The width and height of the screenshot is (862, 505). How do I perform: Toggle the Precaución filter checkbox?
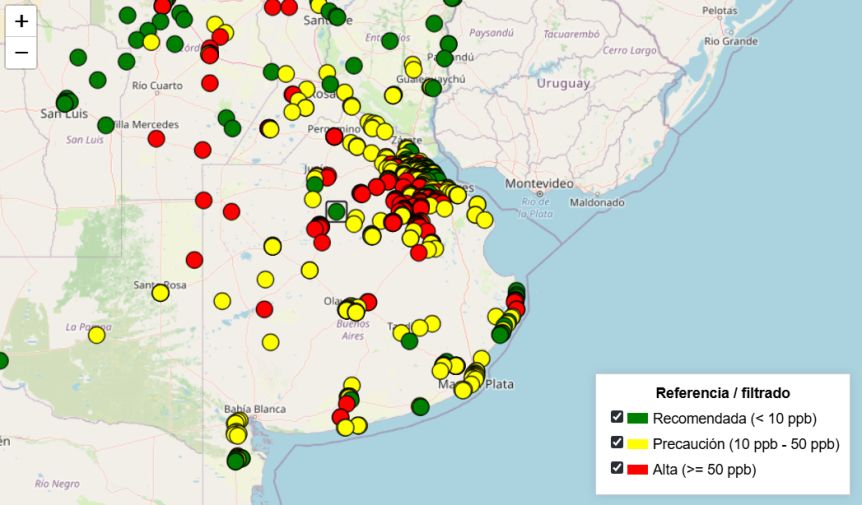click(x=617, y=442)
